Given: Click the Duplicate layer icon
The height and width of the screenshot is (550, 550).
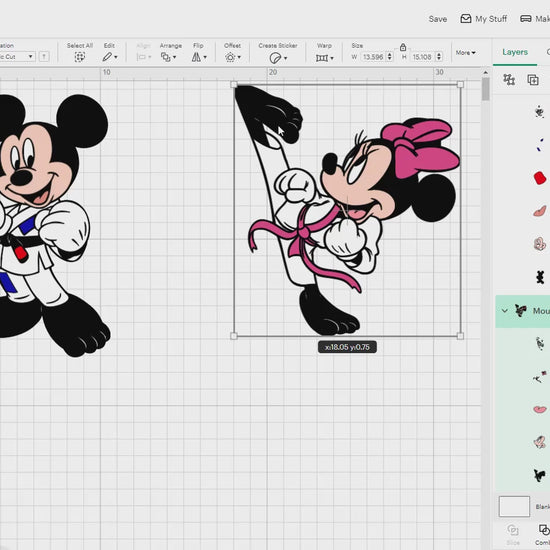Looking at the screenshot, I should pyautogui.click(x=533, y=80).
